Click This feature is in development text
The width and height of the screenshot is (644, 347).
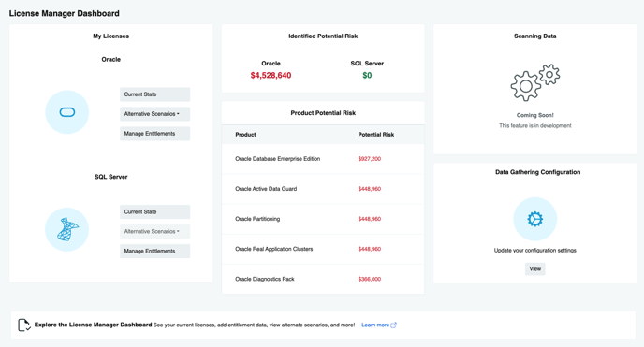[x=535, y=126]
